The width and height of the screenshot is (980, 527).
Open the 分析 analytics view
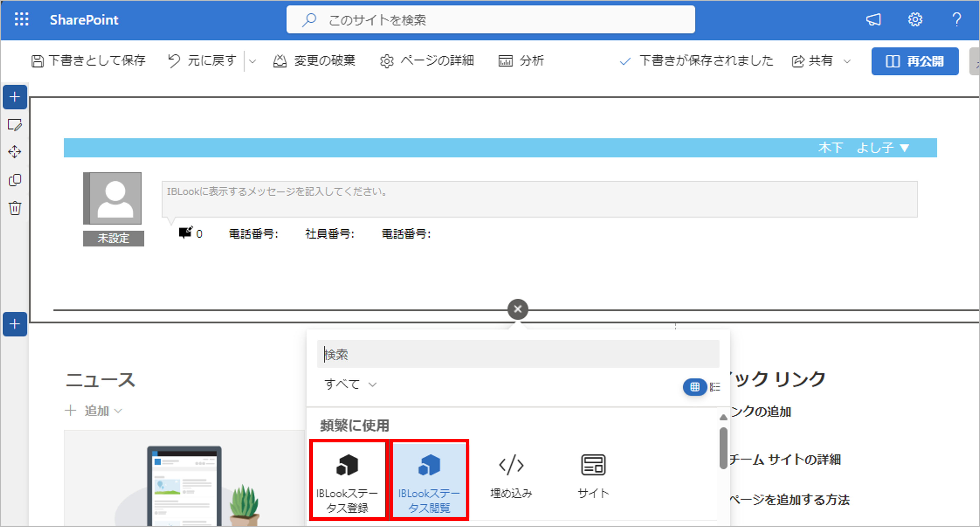[x=521, y=61]
